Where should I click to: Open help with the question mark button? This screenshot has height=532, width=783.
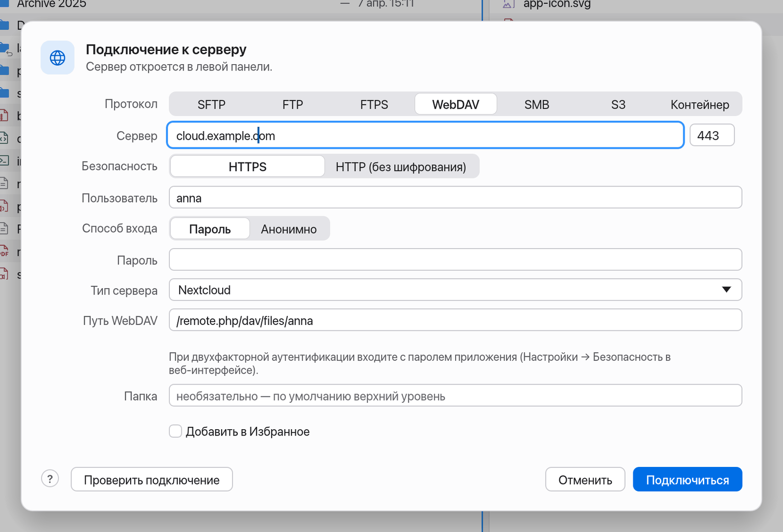tap(50, 479)
